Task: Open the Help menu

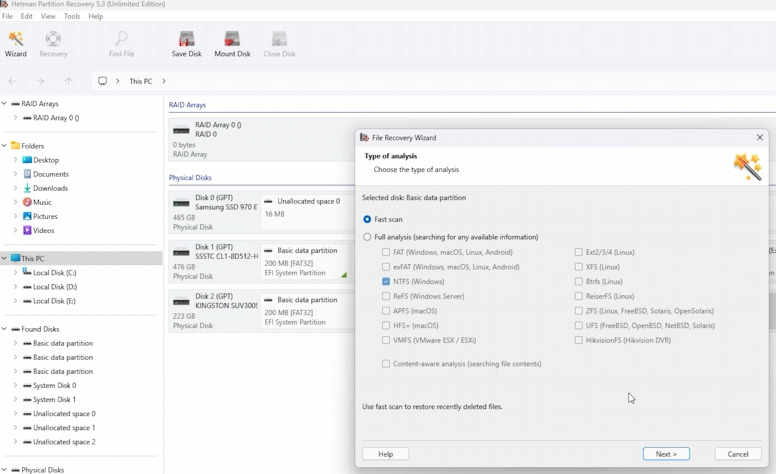Action: 96,16
